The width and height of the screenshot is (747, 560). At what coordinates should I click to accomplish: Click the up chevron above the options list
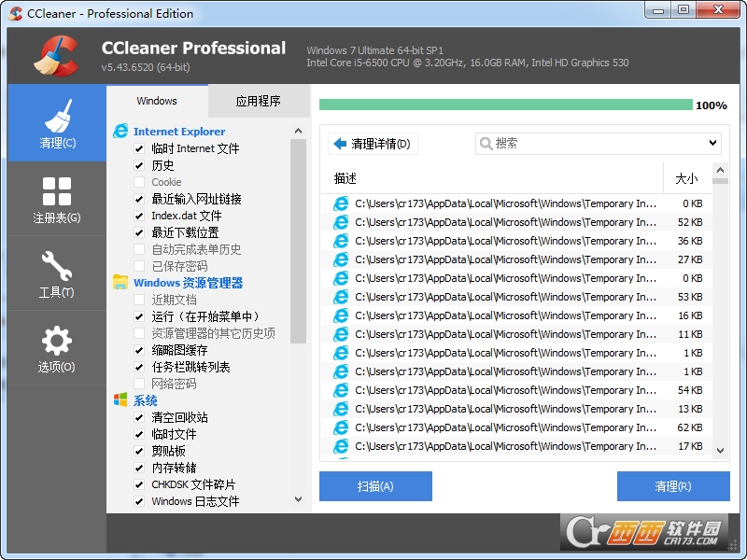tap(298, 131)
